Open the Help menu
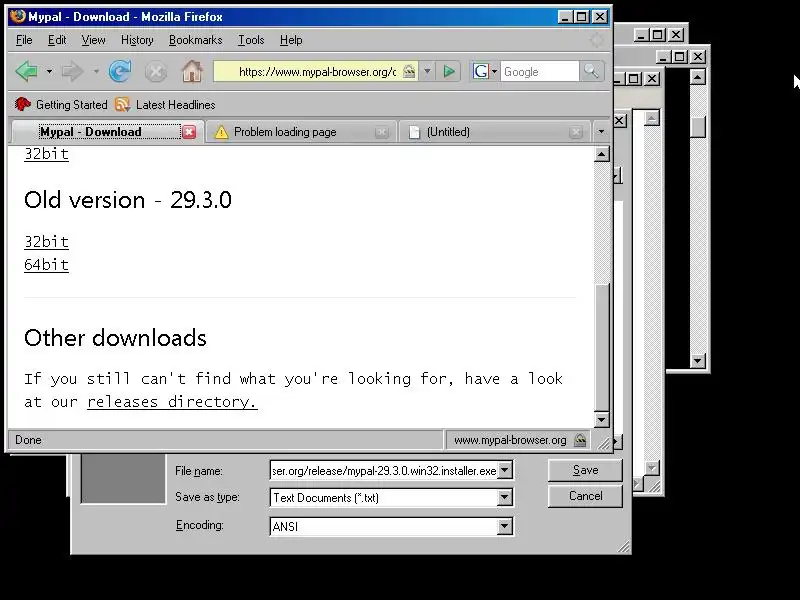800x600 pixels. tap(291, 40)
